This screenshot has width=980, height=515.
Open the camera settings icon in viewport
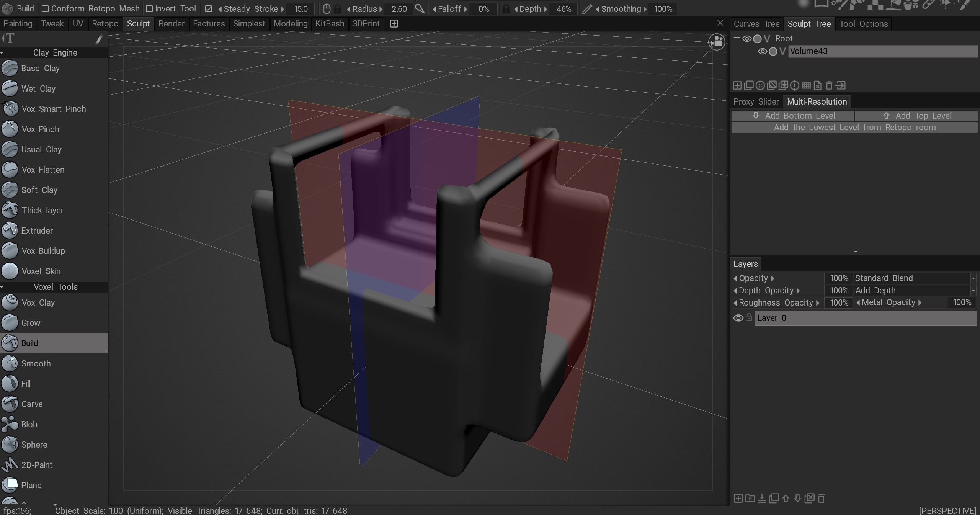[717, 42]
